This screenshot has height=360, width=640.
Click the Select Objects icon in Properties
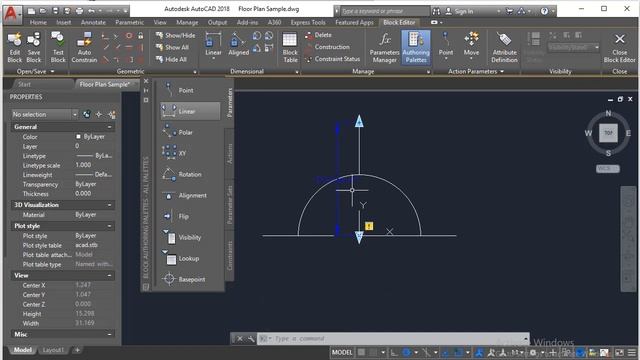[99, 115]
